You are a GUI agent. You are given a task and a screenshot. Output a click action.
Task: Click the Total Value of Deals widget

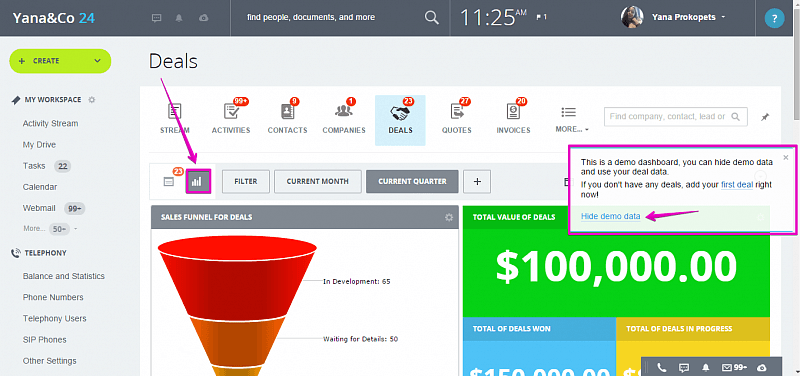click(x=616, y=261)
